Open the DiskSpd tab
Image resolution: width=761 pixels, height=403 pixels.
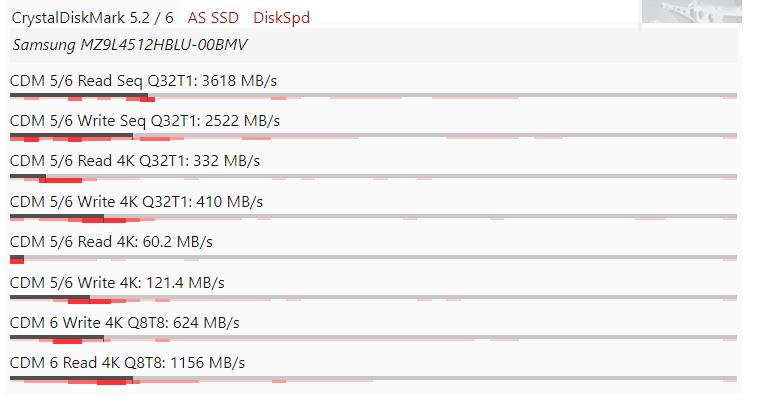[281, 18]
